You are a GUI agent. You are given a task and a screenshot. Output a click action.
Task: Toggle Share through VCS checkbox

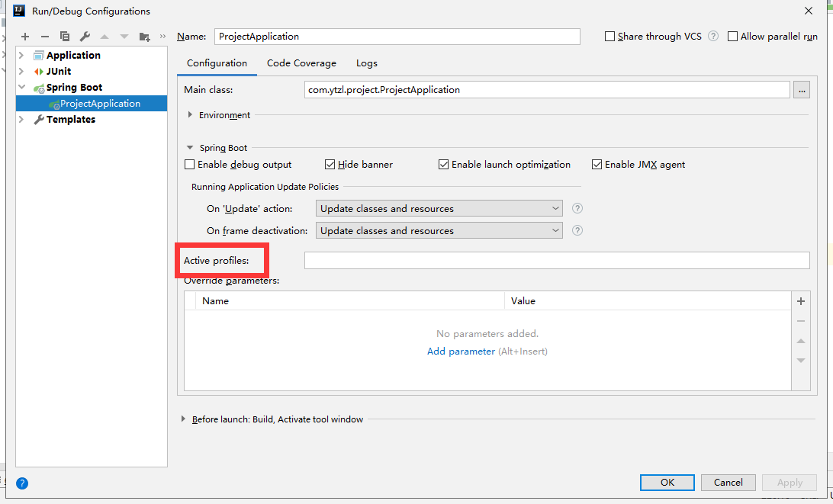point(610,36)
